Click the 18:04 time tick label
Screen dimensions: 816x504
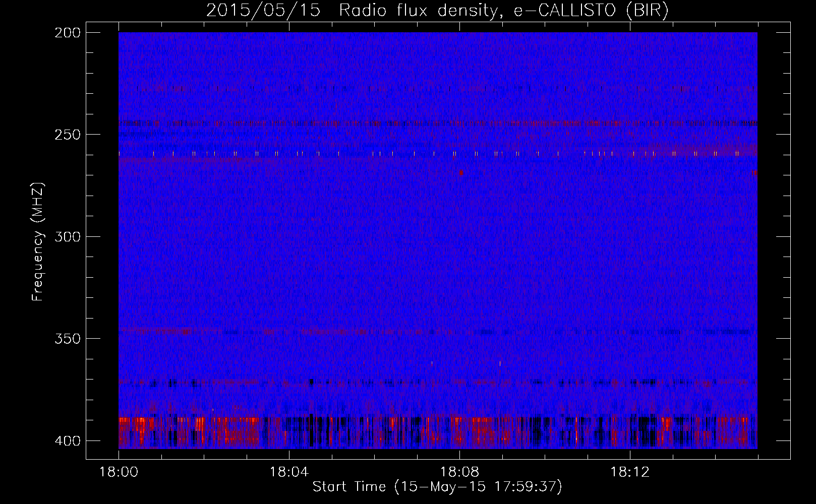[289, 472]
